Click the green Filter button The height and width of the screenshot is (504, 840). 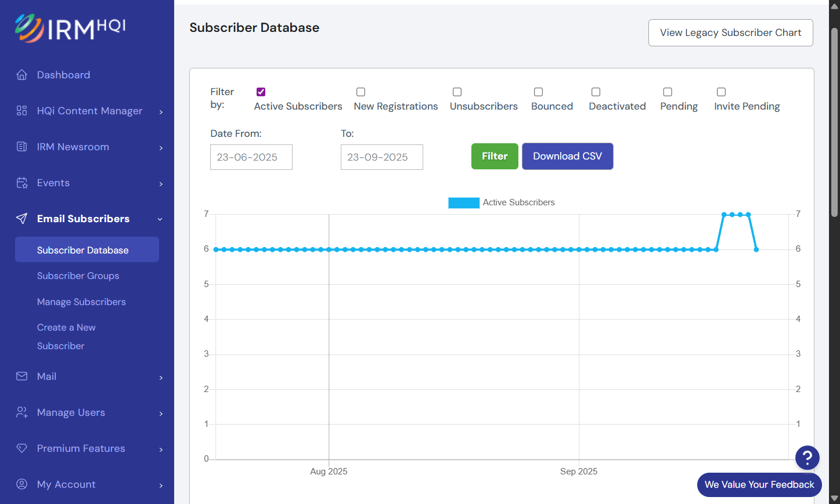pos(495,157)
